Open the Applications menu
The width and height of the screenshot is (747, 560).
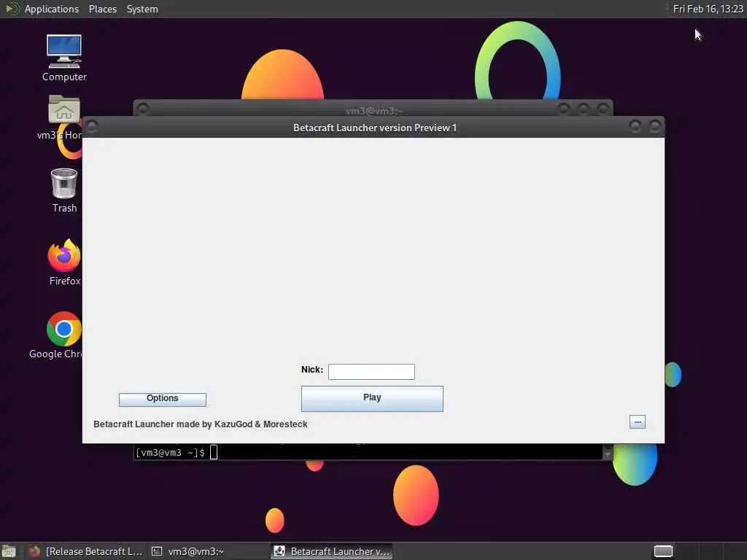point(52,9)
